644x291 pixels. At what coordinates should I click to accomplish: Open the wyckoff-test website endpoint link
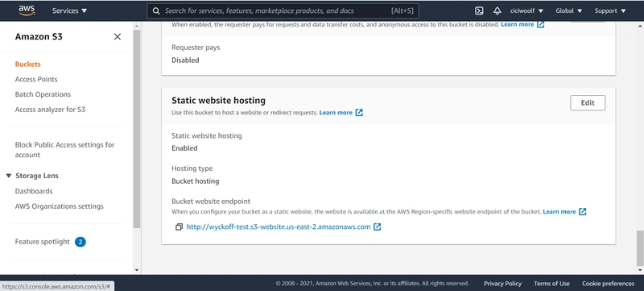pos(279,227)
